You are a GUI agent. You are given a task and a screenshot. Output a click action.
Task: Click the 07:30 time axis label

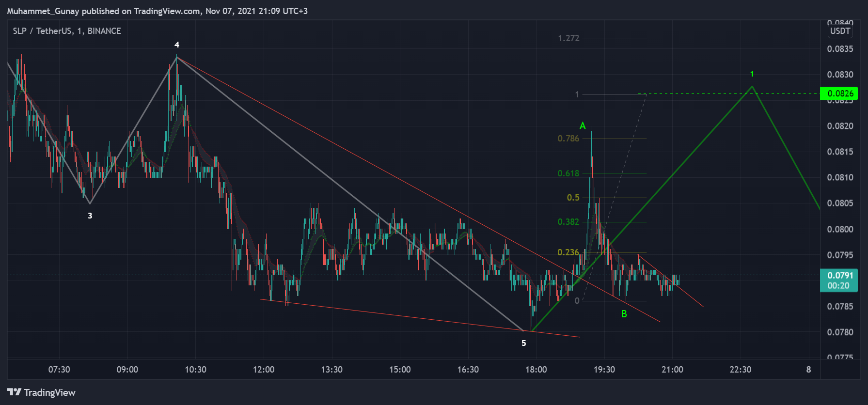pyautogui.click(x=59, y=370)
